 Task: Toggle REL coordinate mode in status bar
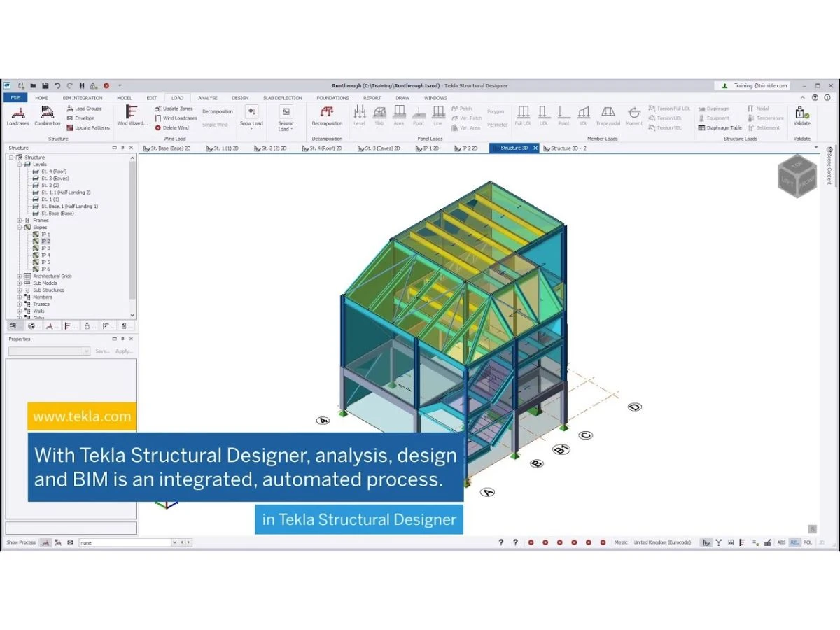click(794, 542)
